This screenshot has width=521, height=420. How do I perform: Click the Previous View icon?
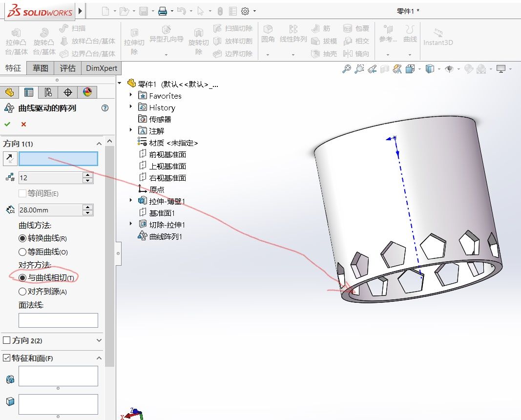pyautogui.click(x=372, y=69)
